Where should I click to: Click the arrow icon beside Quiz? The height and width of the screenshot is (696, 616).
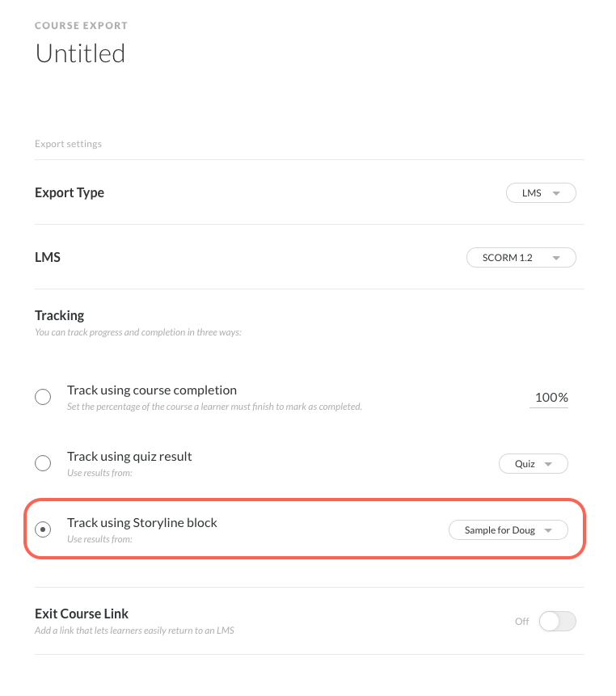click(x=548, y=464)
